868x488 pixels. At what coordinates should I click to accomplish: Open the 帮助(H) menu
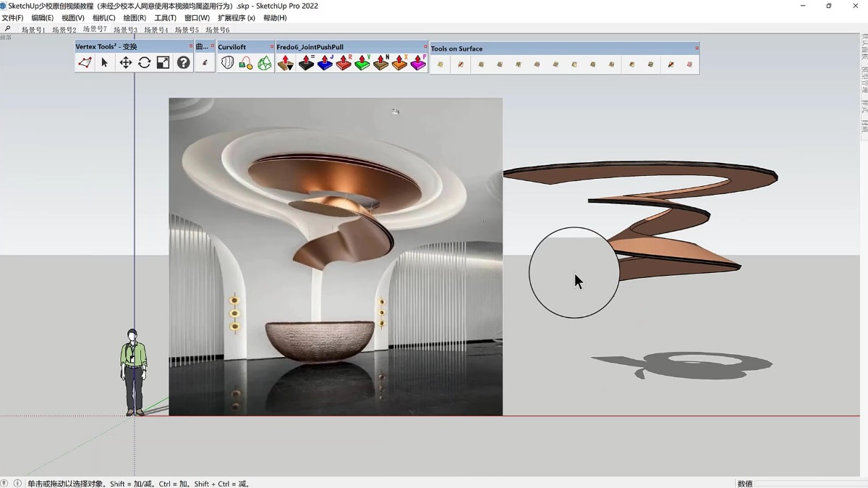(x=275, y=18)
